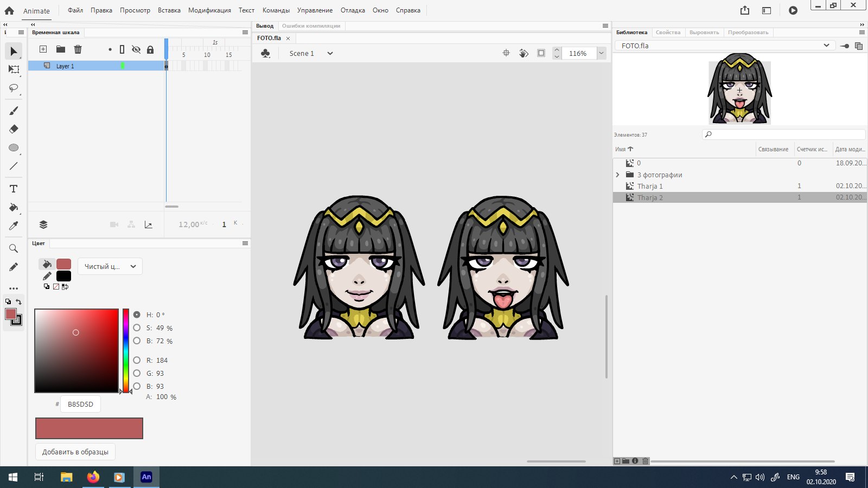The height and width of the screenshot is (488, 868).
Task: Activate the Text tool
Action: coord(14,189)
